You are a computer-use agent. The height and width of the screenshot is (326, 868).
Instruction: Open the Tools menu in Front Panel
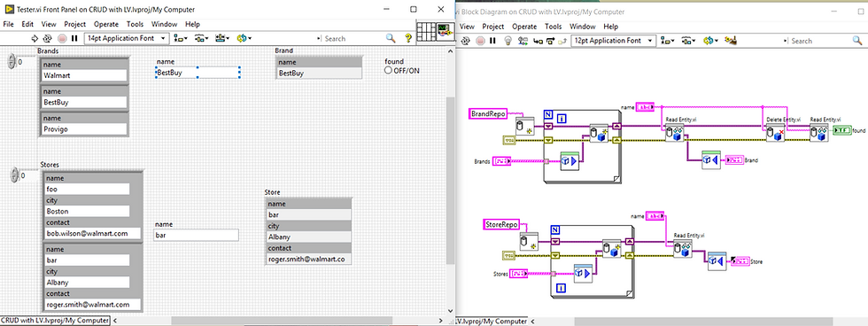pos(135,24)
